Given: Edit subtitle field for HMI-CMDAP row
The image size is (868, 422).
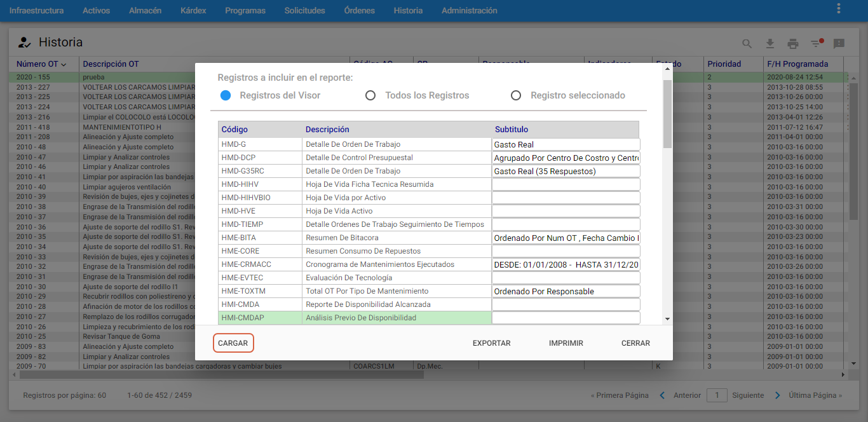Looking at the screenshot, I should pos(566,318).
